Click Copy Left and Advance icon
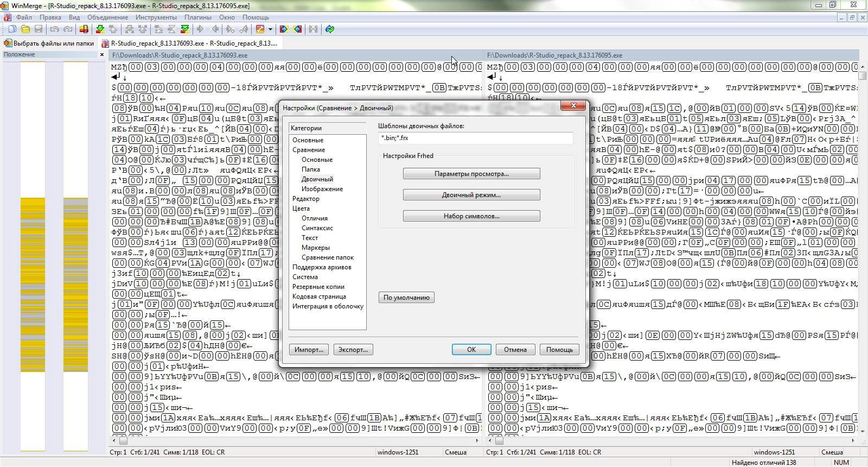Screen dimensions: 868x467 click(244, 29)
